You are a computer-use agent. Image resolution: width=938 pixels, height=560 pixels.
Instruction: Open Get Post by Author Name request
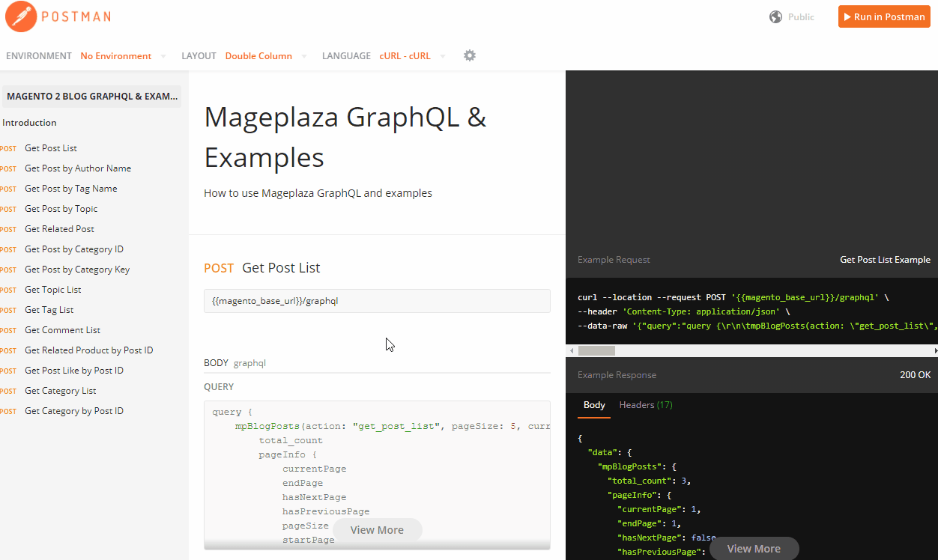(x=78, y=168)
